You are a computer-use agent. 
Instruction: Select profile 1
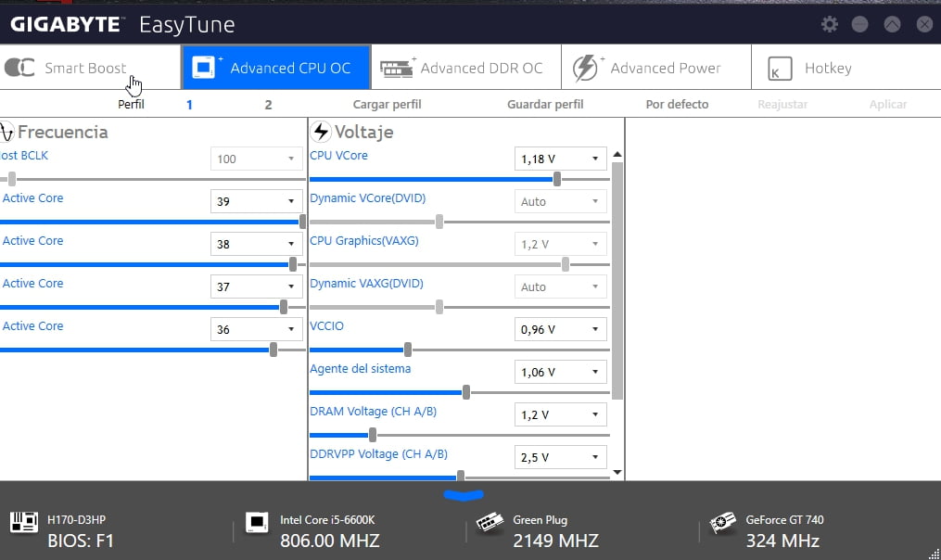click(x=189, y=105)
